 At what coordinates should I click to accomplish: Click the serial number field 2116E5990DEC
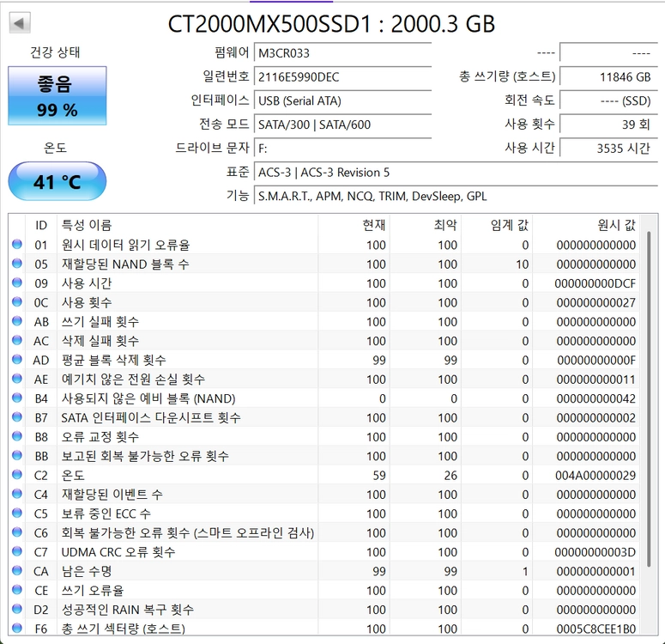coord(342,76)
